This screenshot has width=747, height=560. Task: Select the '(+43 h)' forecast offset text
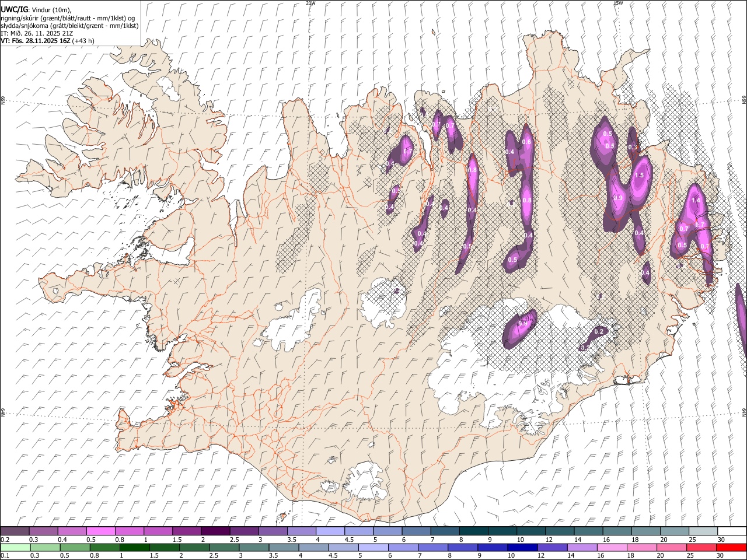click(83, 41)
